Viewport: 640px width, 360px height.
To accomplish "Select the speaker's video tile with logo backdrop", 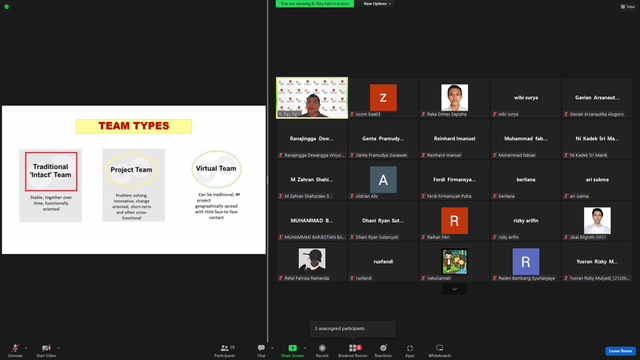I will [312, 98].
